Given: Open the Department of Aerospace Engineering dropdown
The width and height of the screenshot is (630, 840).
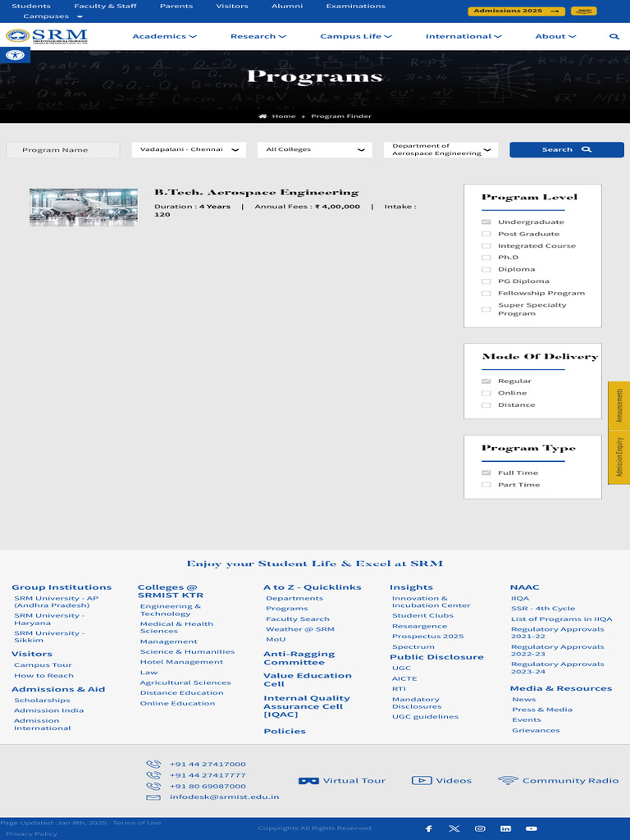Looking at the screenshot, I should (x=441, y=149).
